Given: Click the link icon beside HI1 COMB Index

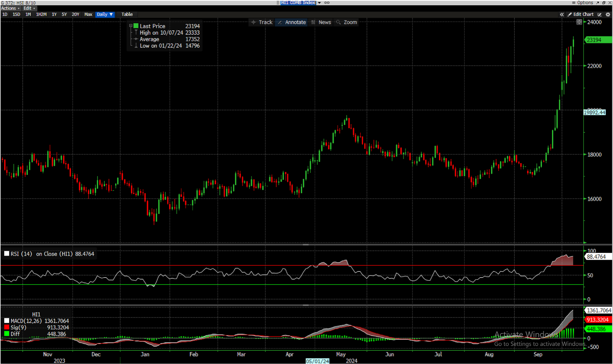Looking at the screenshot, I should [x=327, y=3].
